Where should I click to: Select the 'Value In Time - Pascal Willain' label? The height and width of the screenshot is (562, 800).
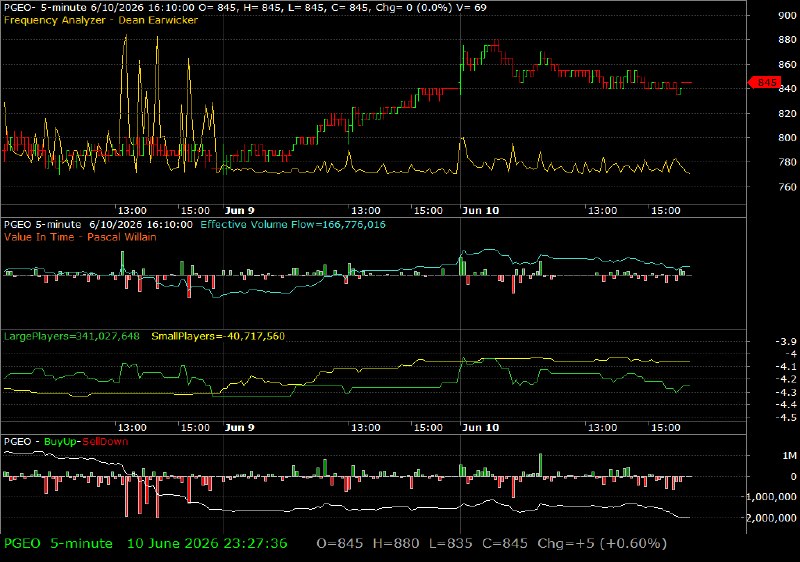point(80,237)
